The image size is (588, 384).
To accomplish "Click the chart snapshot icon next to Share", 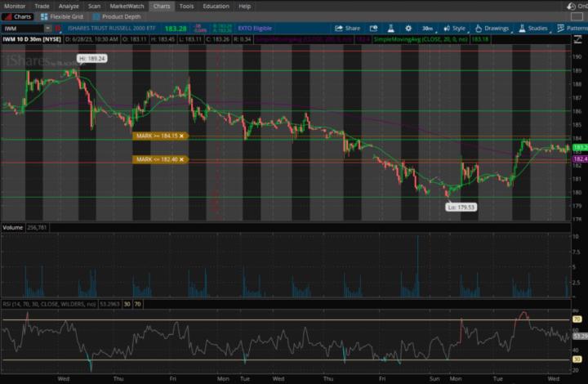I will [373, 28].
